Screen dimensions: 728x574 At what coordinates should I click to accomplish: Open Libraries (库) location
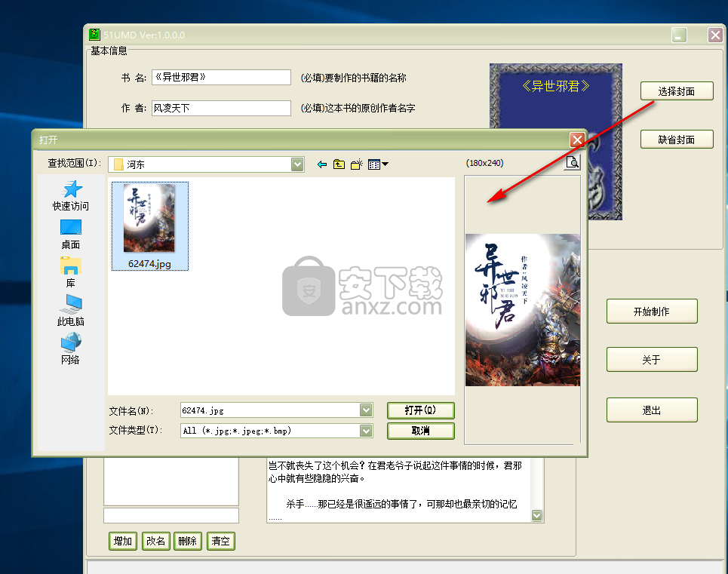[71, 272]
